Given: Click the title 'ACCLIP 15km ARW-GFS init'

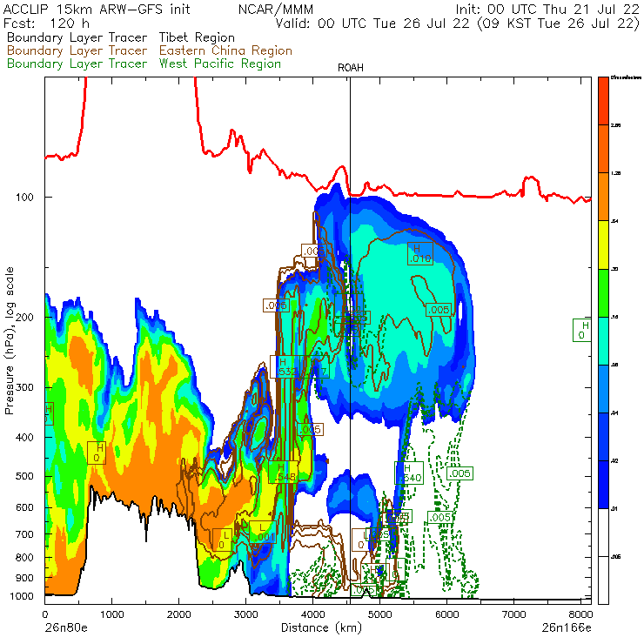Looking at the screenshot, I should pyautogui.click(x=97, y=9).
